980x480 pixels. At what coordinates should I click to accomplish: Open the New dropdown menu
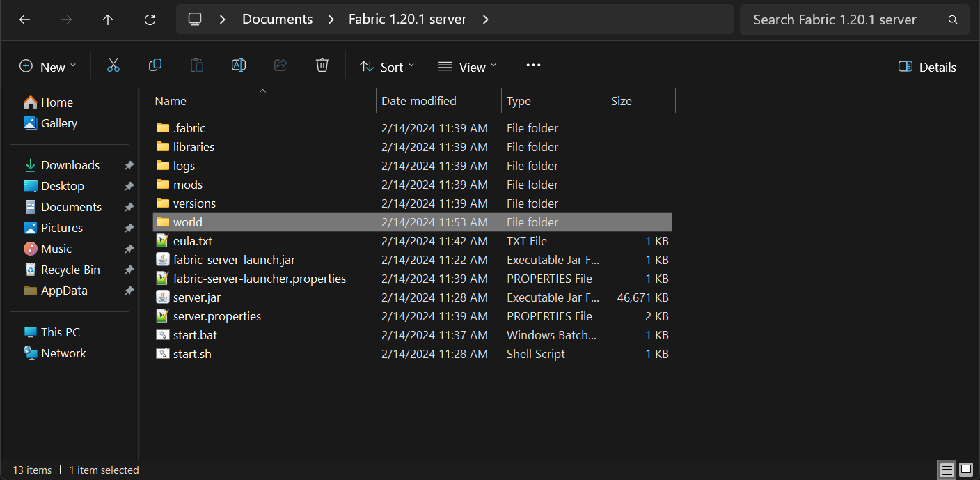(x=47, y=67)
